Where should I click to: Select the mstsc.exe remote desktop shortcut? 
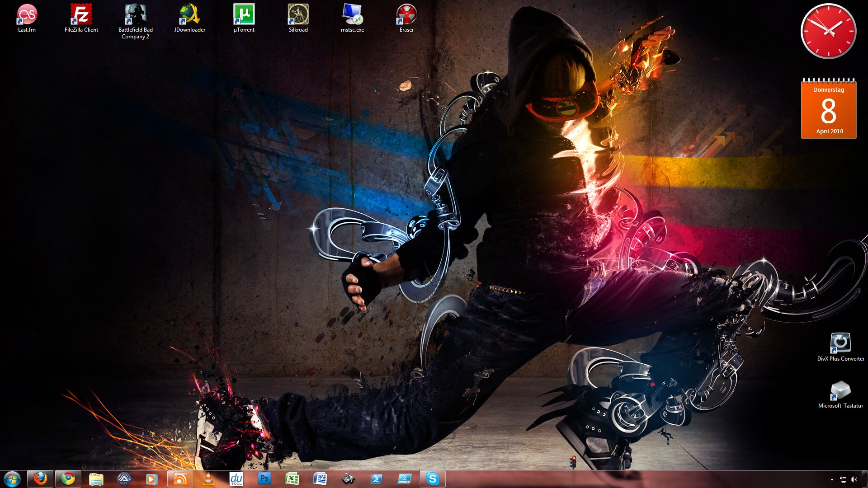[x=352, y=15]
